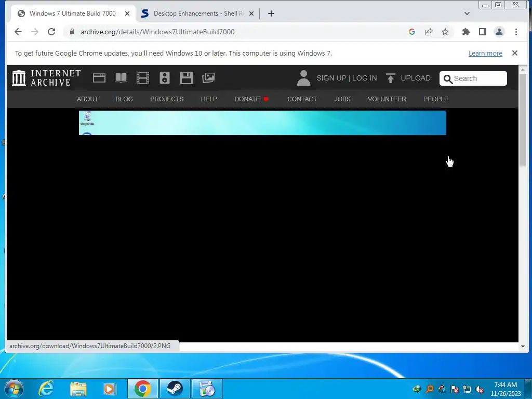
Task: Open the VOLUNTEER menu item
Action: [x=387, y=99]
